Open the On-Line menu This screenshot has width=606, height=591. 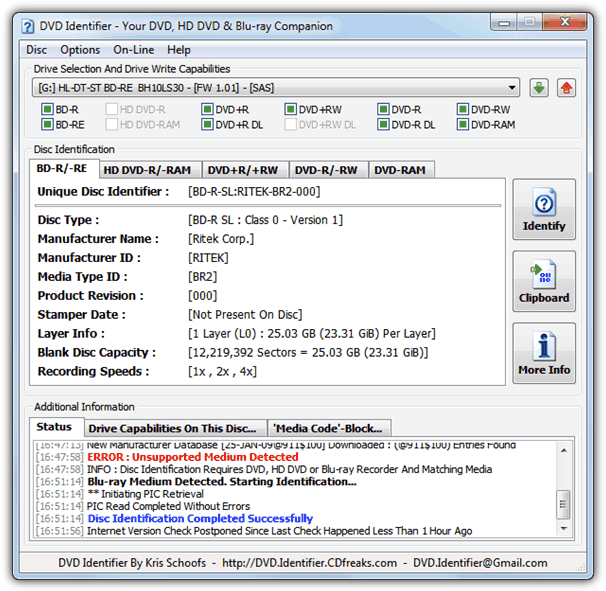[x=134, y=50]
